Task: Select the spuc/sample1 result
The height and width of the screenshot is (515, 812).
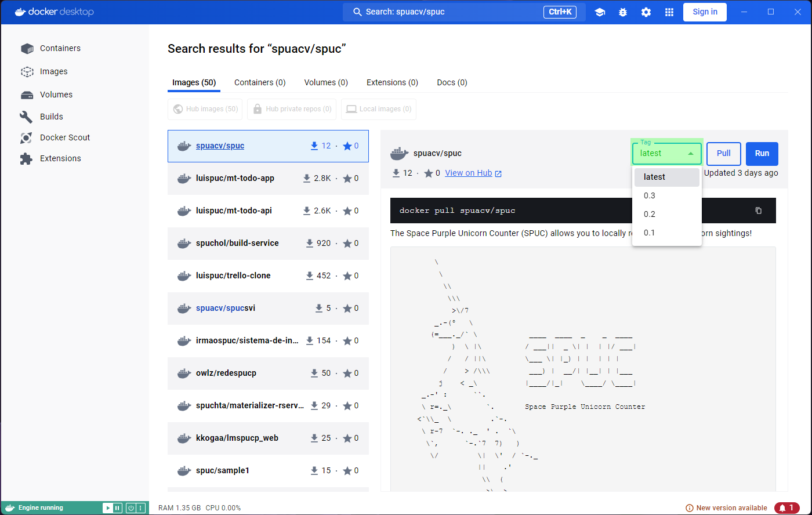Action: (268, 470)
